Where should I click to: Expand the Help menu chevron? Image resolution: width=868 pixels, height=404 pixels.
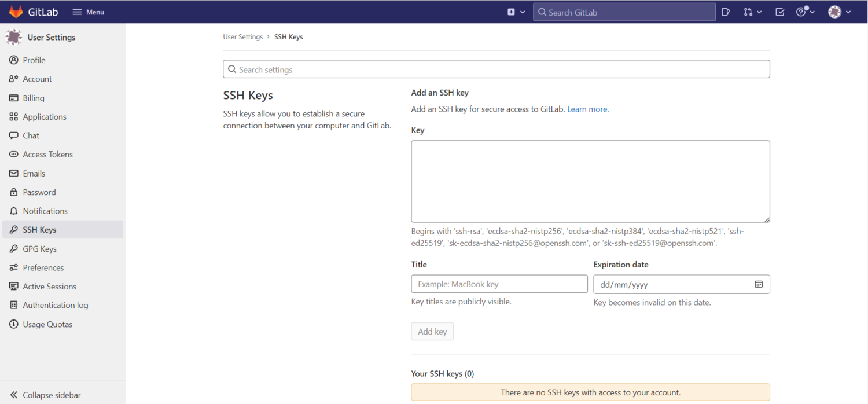click(x=812, y=12)
